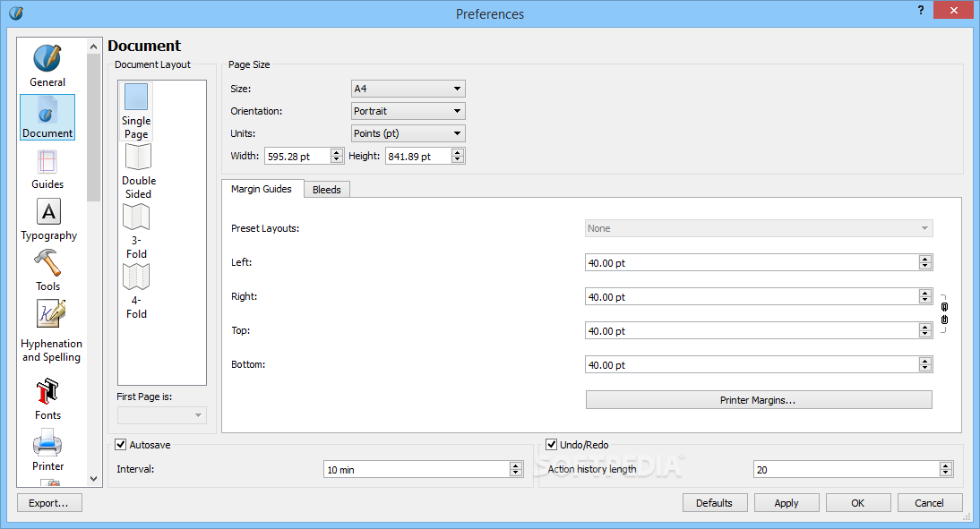The width and height of the screenshot is (980, 529).
Task: Click the Defaults button
Action: click(715, 503)
